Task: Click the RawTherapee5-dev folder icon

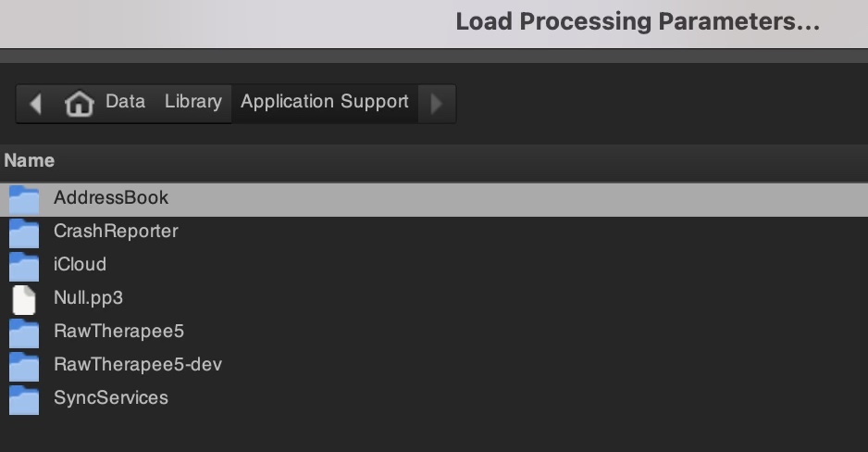Action: click(x=24, y=366)
